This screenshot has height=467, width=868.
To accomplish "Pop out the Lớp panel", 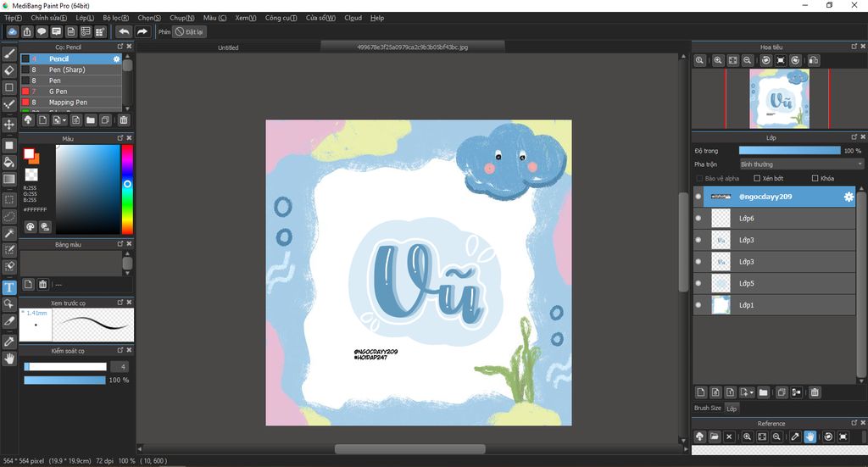I will (x=854, y=136).
